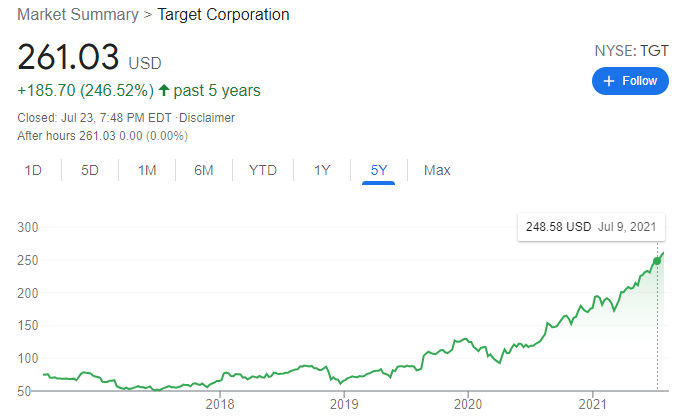This screenshot has height=419, width=681.
Task: Click the Follow button
Action: point(630,81)
